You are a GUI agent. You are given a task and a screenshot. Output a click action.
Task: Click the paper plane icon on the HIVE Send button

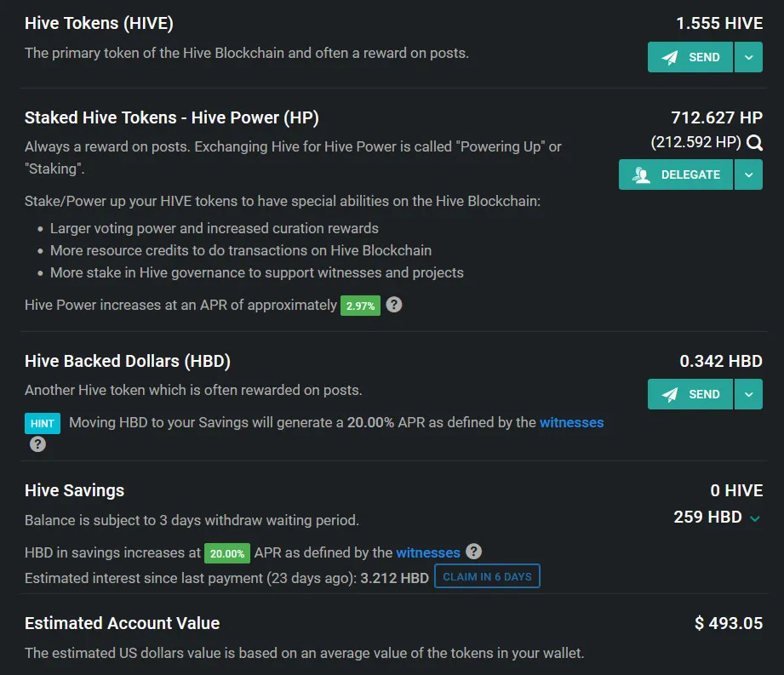(x=671, y=58)
